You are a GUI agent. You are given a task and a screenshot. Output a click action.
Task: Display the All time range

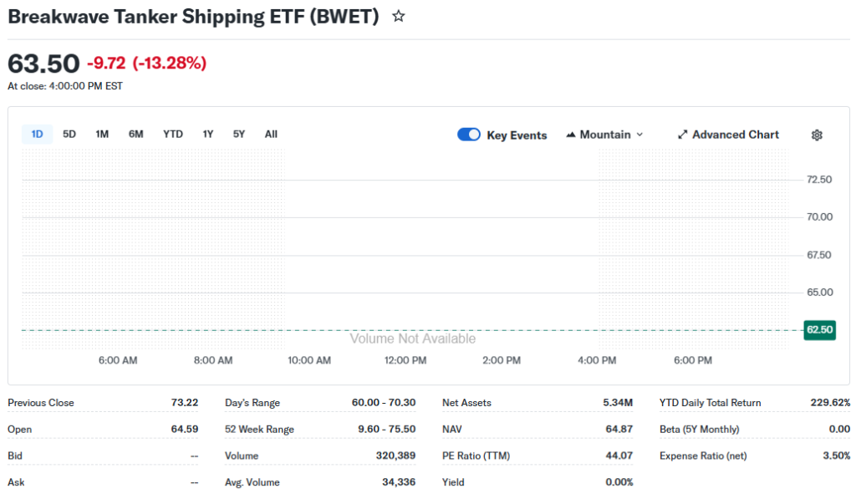(271, 134)
